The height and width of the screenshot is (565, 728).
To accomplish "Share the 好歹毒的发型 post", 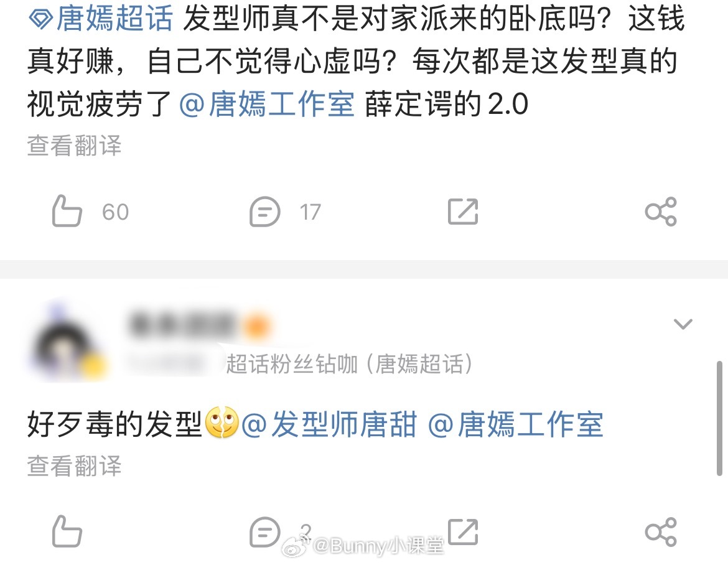I will point(661,531).
